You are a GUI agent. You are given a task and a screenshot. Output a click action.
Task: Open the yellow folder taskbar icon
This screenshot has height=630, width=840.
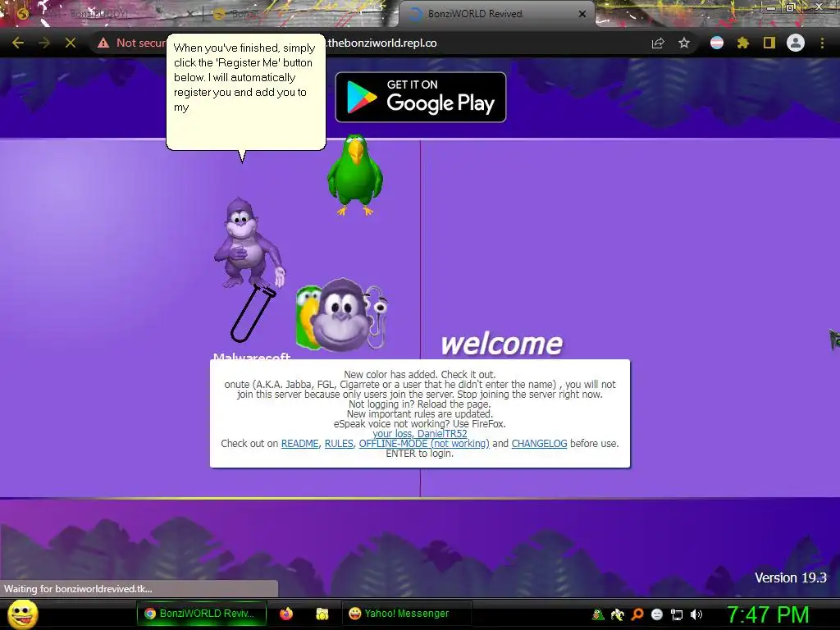[322, 614]
